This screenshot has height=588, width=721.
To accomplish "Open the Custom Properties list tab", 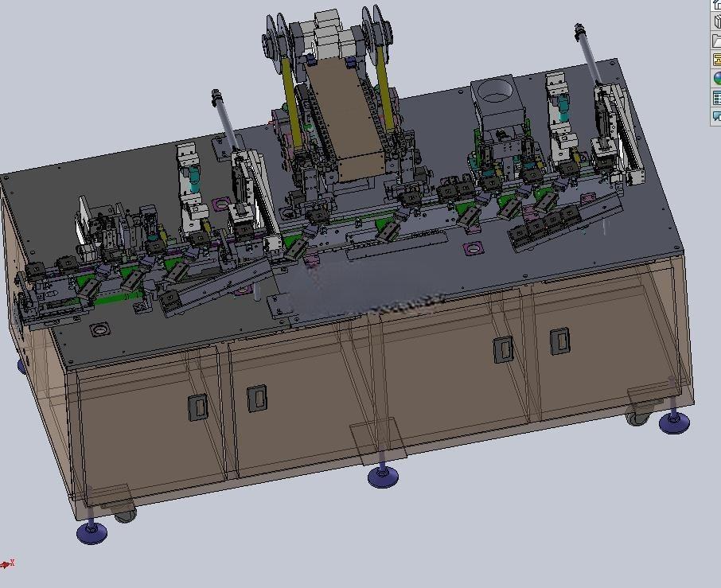I will 716,97.
